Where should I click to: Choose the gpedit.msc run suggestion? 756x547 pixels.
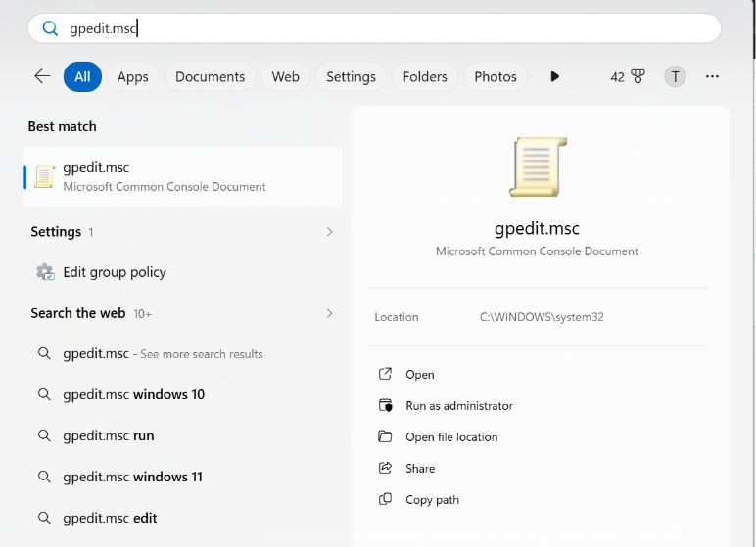(182, 435)
